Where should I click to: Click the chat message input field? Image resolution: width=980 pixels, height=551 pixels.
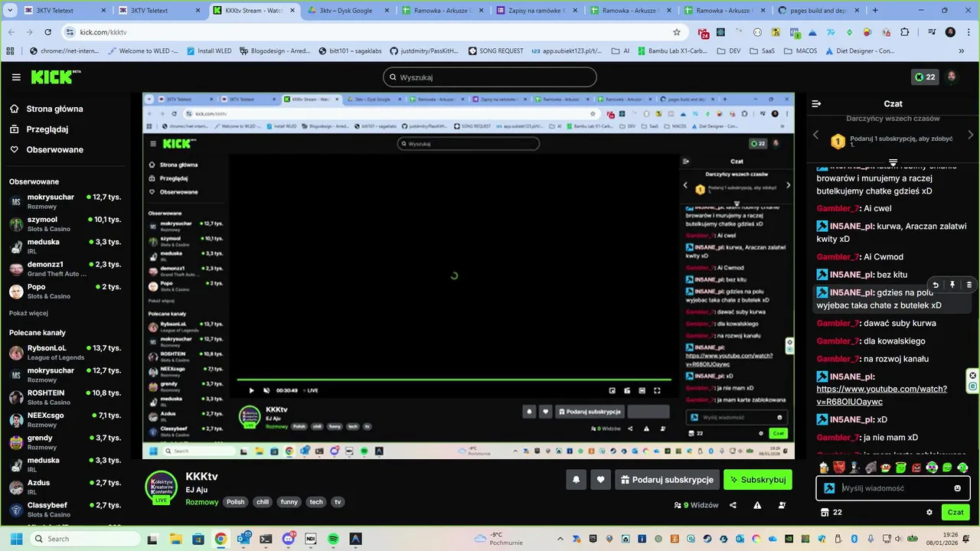click(893, 488)
